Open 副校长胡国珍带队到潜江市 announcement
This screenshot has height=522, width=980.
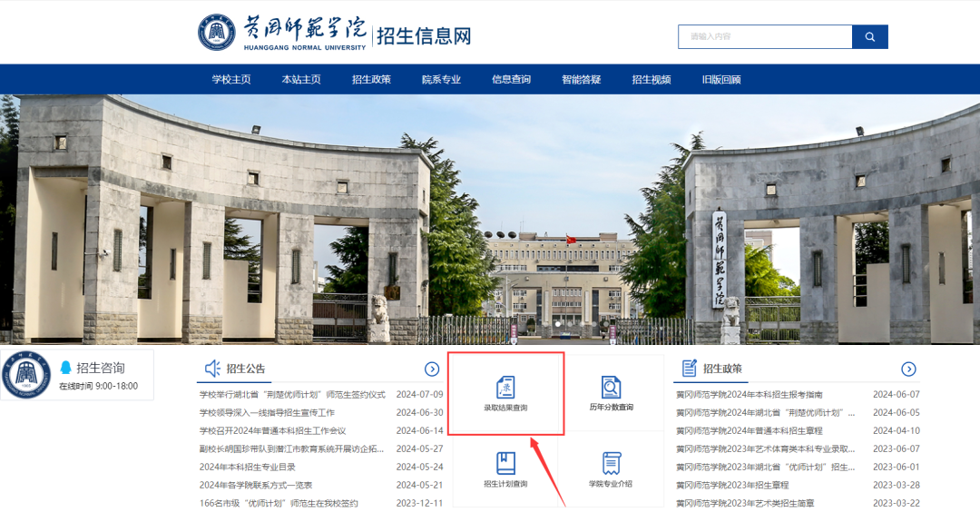291,448
